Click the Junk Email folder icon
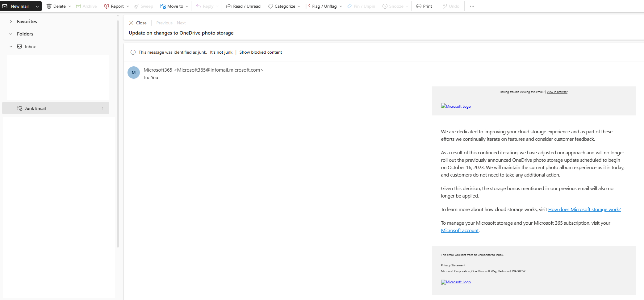644x300 pixels. tap(19, 108)
